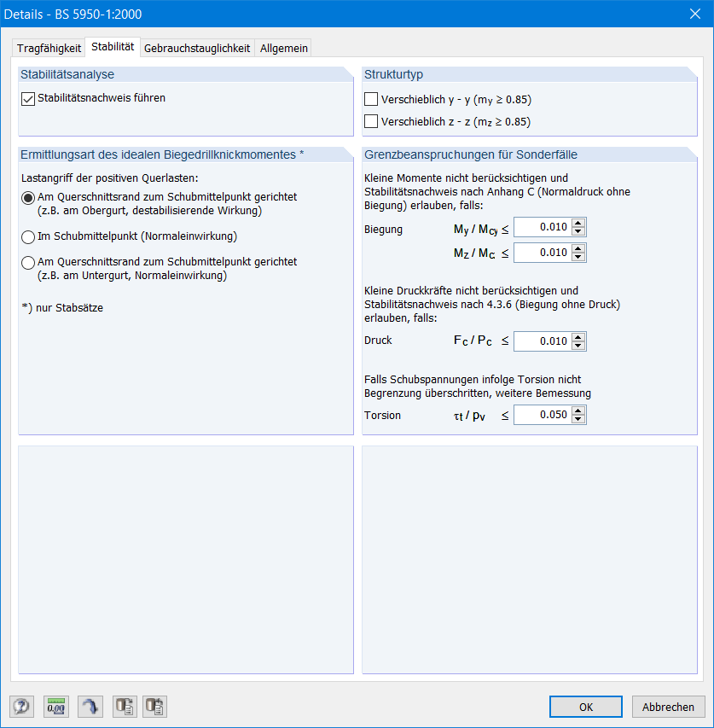Click the Abbrechen button
Viewport: 714px width, 728px height.
tap(668, 707)
